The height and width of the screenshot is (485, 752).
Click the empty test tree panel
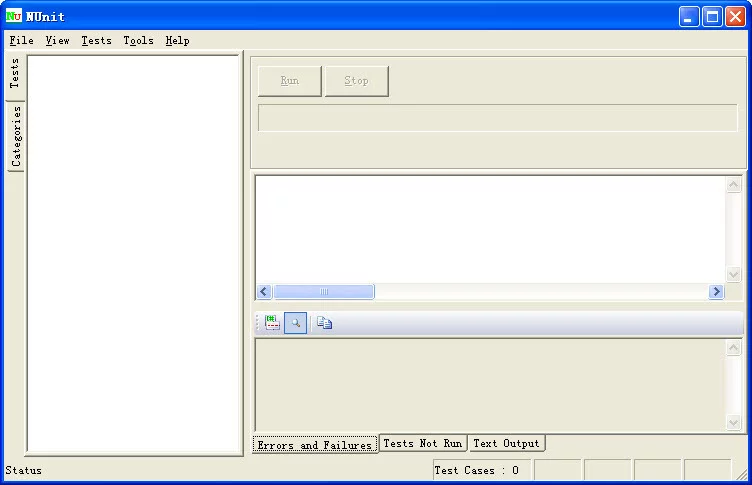134,254
